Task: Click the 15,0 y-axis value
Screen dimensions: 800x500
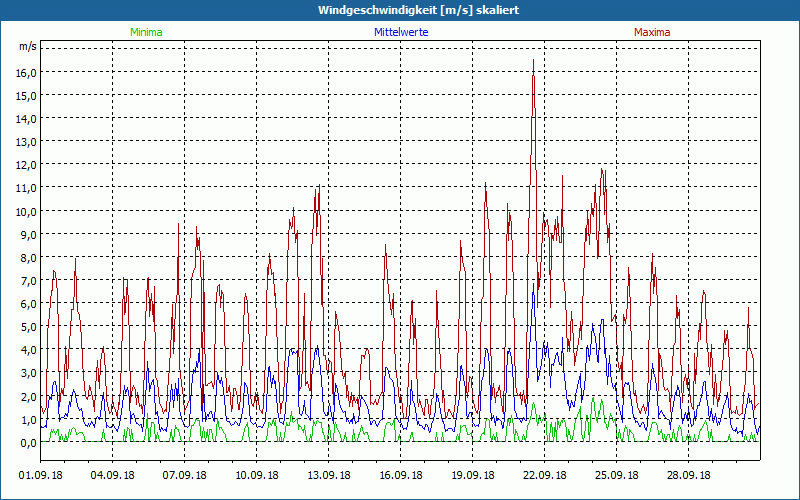Action: pyautogui.click(x=27, y=95)
